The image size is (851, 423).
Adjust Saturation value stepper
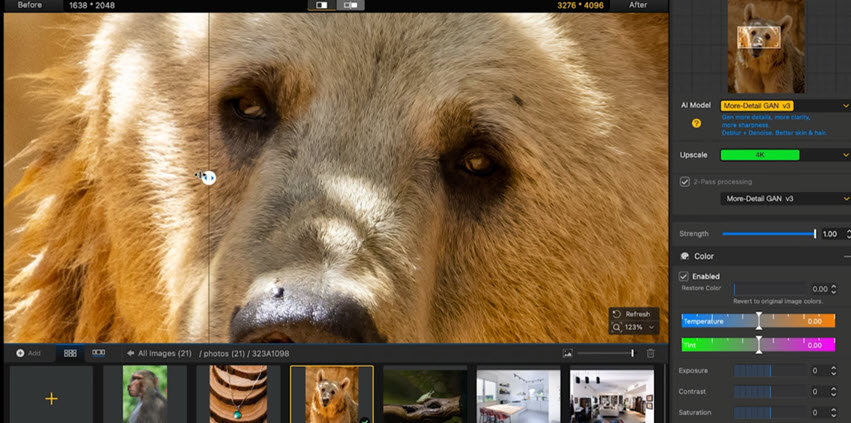coord(834,412)
